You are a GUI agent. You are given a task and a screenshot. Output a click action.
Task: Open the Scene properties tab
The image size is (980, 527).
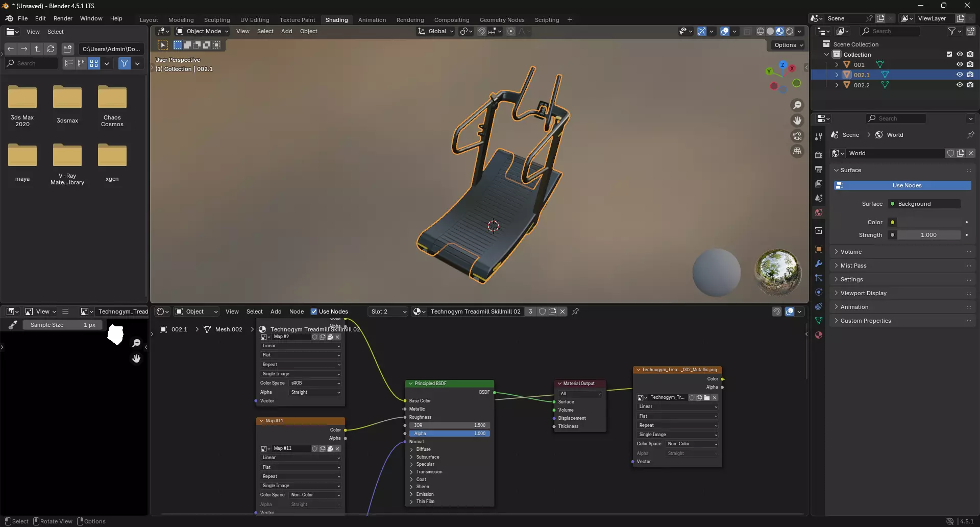pos(819,198)
